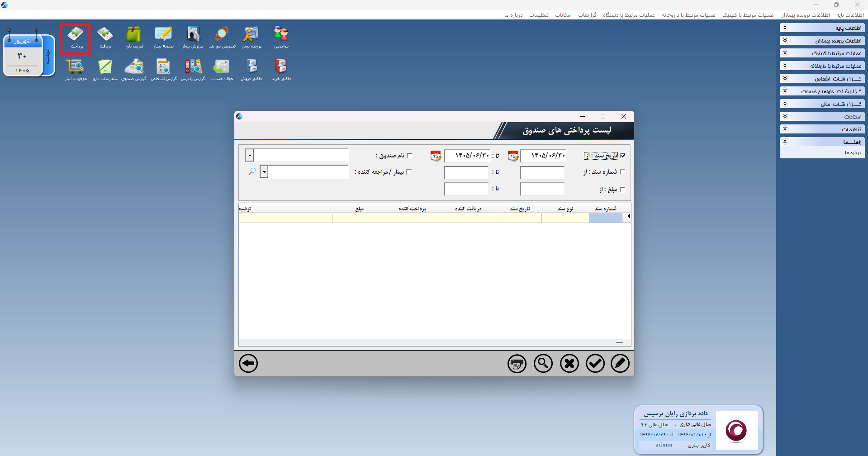Open the تعریف دارو drug definition icon
The width and height of the screenshot is (868, 456).
[134, 38]
